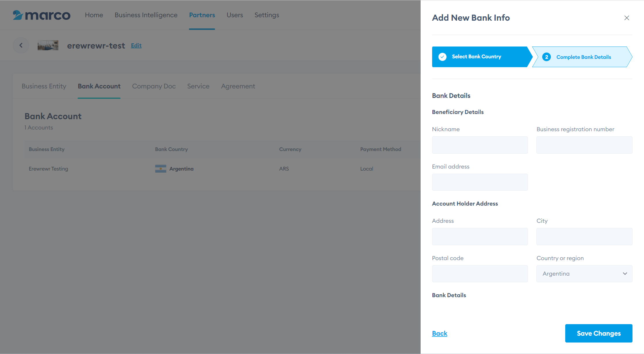
Task: Open the Business Intelligence menu
Action: pos(146,15)
